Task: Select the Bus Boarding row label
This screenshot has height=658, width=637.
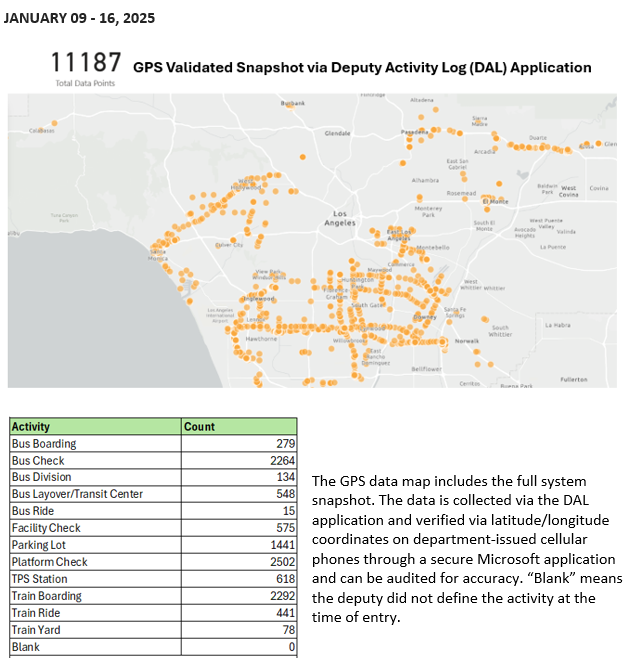Action: coord(44,443)
